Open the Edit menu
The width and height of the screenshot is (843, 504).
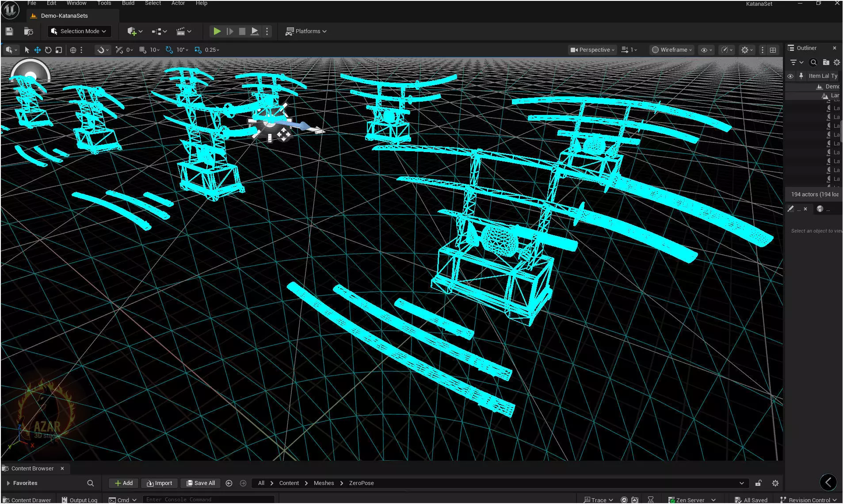point(52,3)
